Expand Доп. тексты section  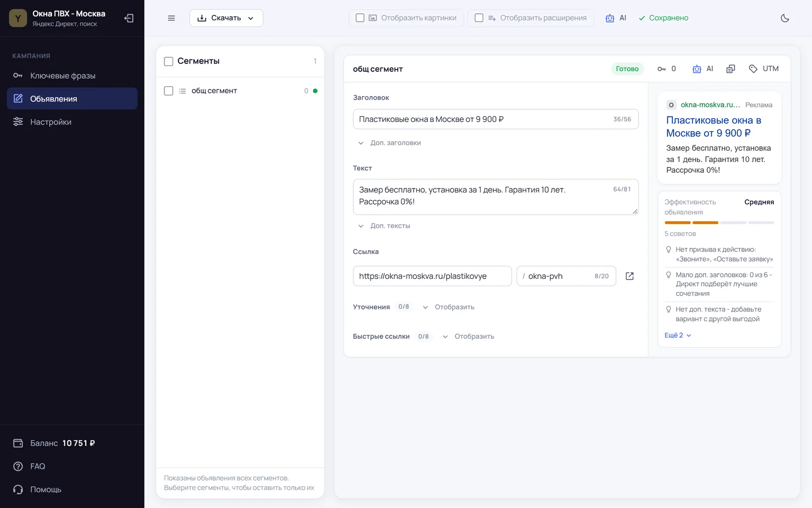coord(384,226)
